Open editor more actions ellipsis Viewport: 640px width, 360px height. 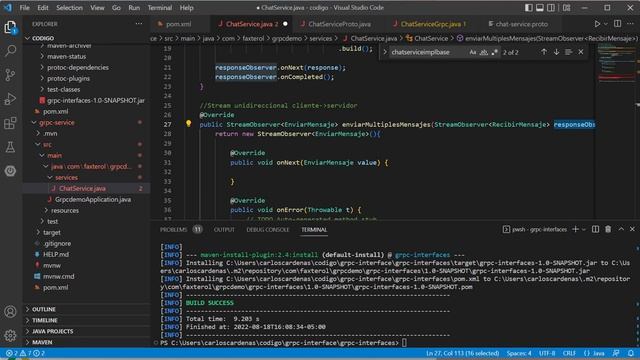point(630,24)
